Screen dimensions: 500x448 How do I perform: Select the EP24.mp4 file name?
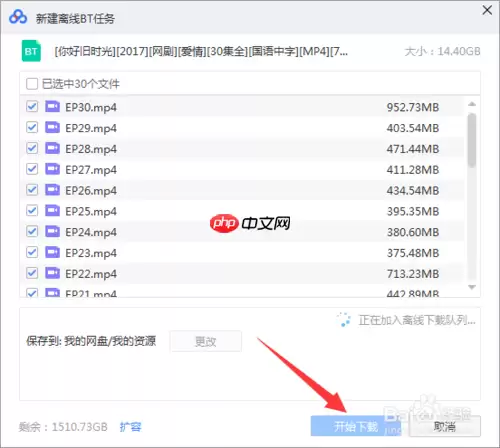pyautogui.click(x=91, y=232)
